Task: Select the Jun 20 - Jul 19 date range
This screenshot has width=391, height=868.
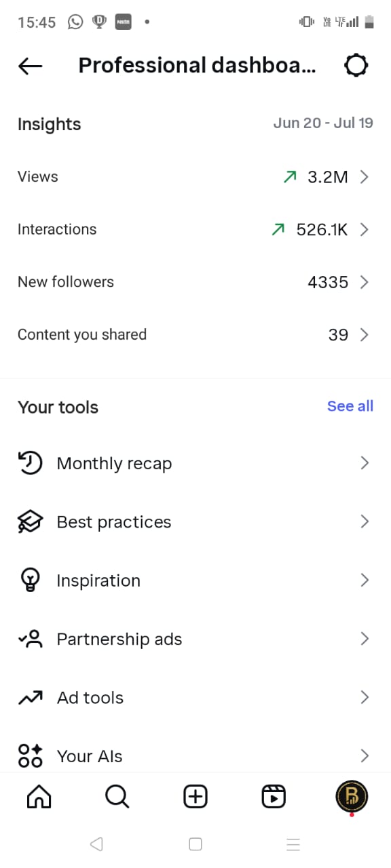Action: (323, 123)
